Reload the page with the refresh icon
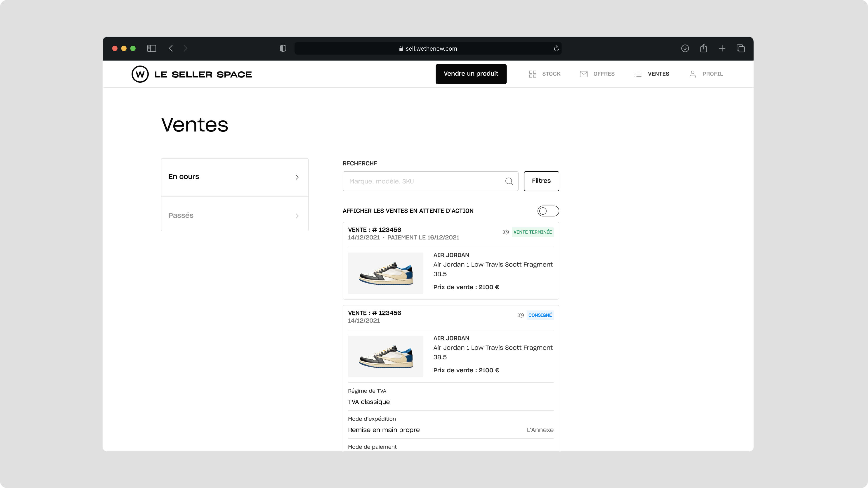This screenshot has height=488, width=868. coord(556,49)
